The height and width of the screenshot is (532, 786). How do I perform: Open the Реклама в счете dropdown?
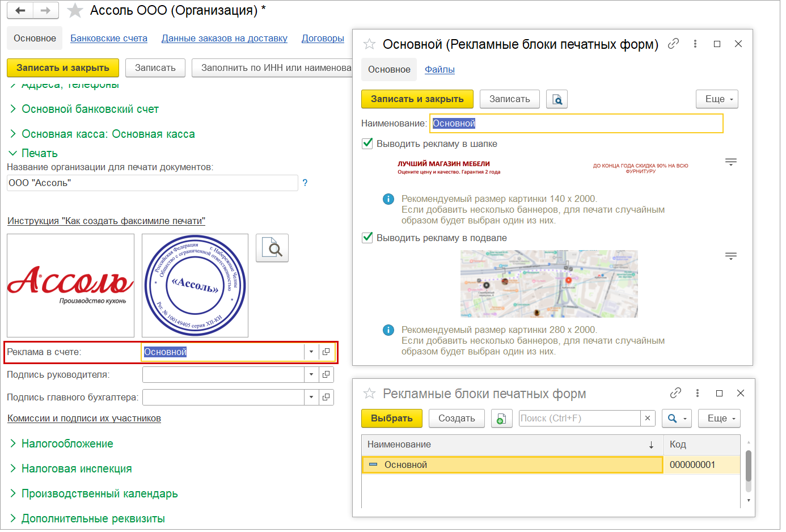tap(311, 352)
